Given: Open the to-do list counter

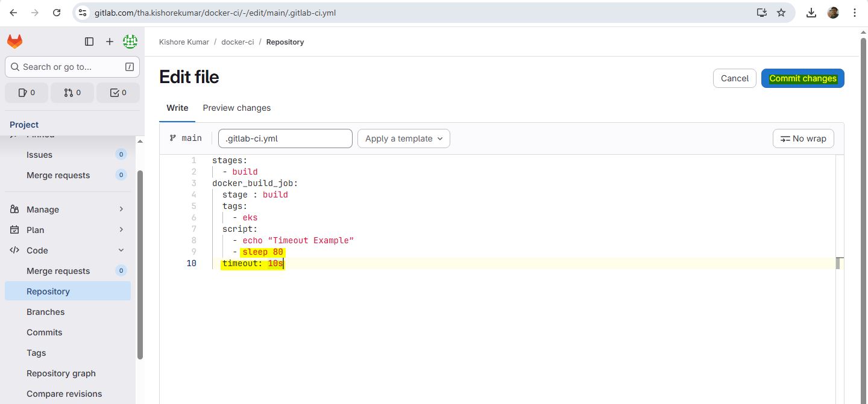Looking at the screenshot, I should coord(118,93).
